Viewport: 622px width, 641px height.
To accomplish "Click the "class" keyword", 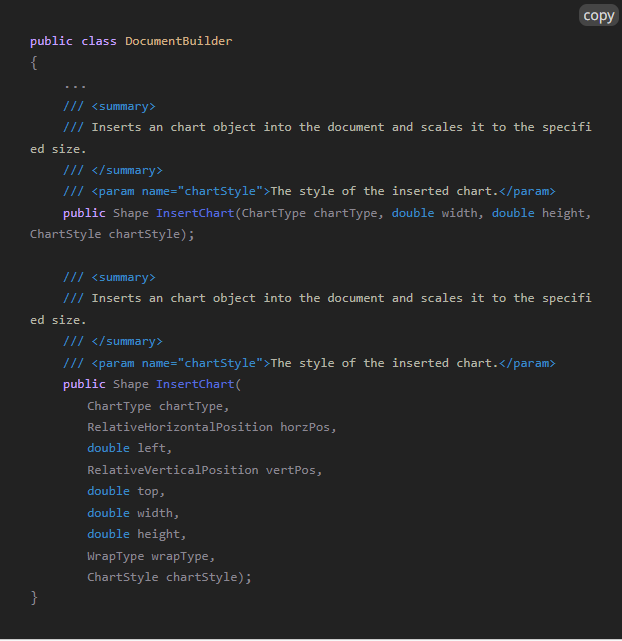I will click(x=99, y=41).
